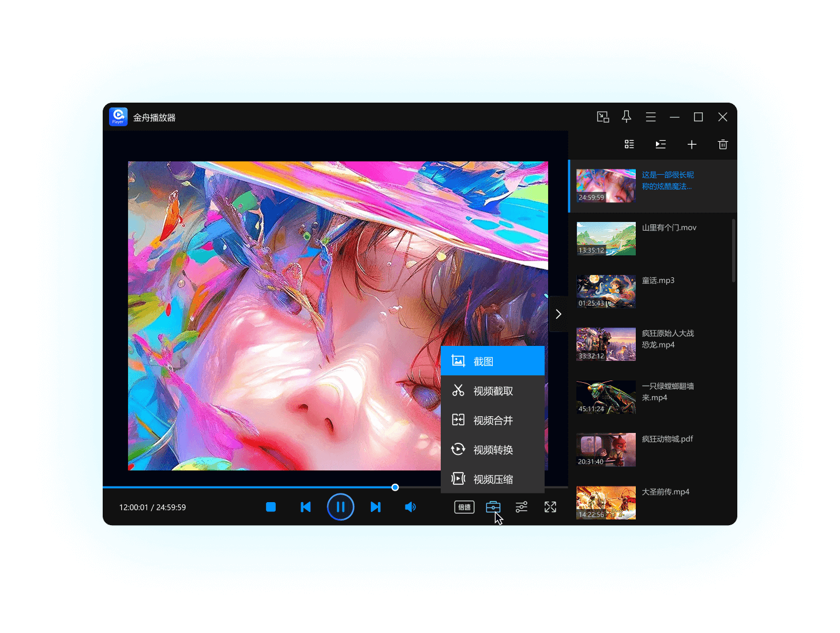Image resolution: width=840 pixels, height=633 pixels.
Task: Open 视频转换 video convert option
Action: pyautogui.click(x=492, y=450)
